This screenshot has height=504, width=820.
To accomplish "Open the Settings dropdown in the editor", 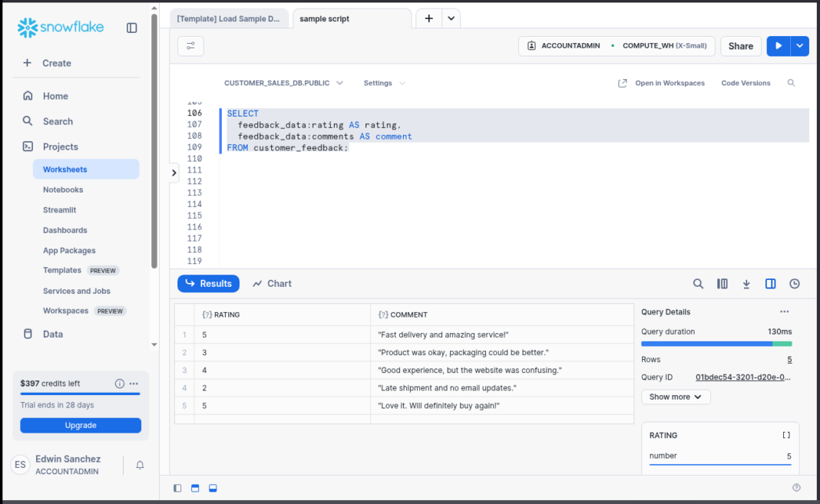I will (x=383, y=83).
